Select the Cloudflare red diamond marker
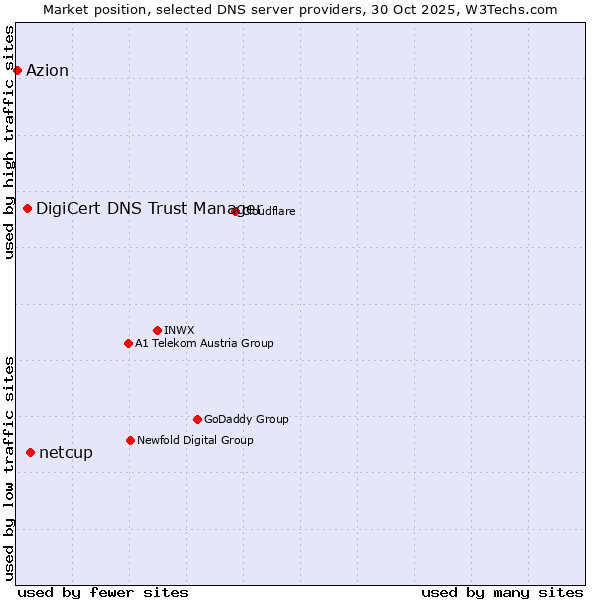 click(x=236, y=211)
